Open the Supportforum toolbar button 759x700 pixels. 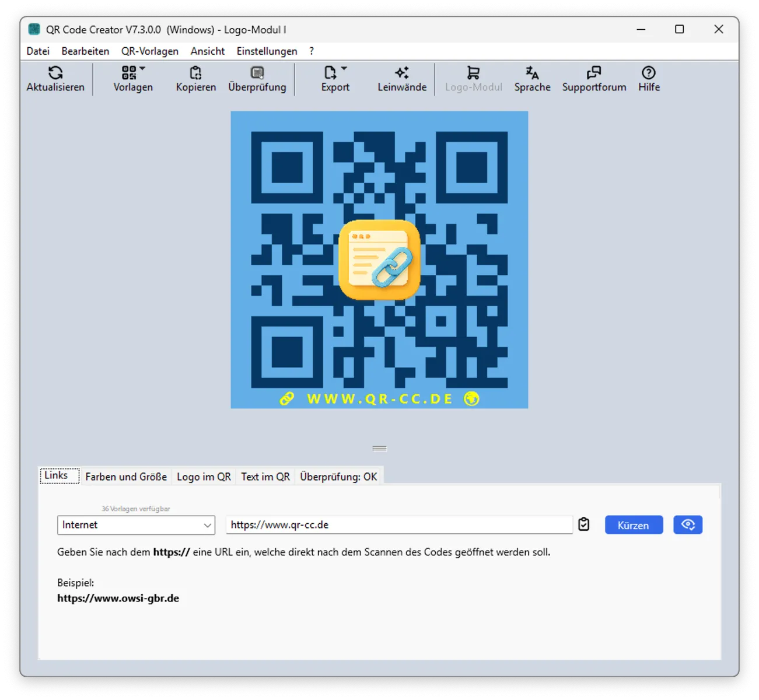point(594,79)
